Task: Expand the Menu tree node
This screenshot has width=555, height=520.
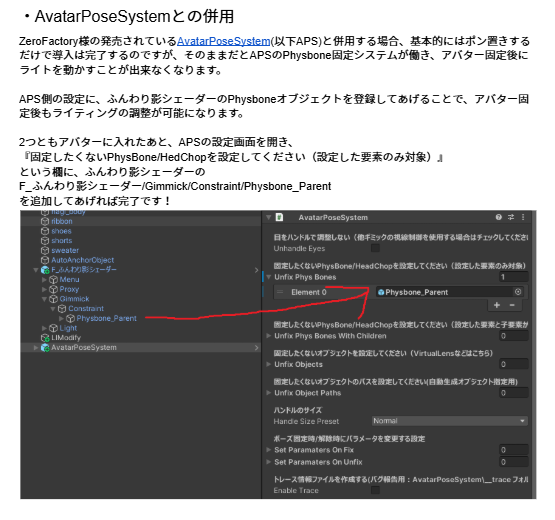Action: tap(44, 280)
